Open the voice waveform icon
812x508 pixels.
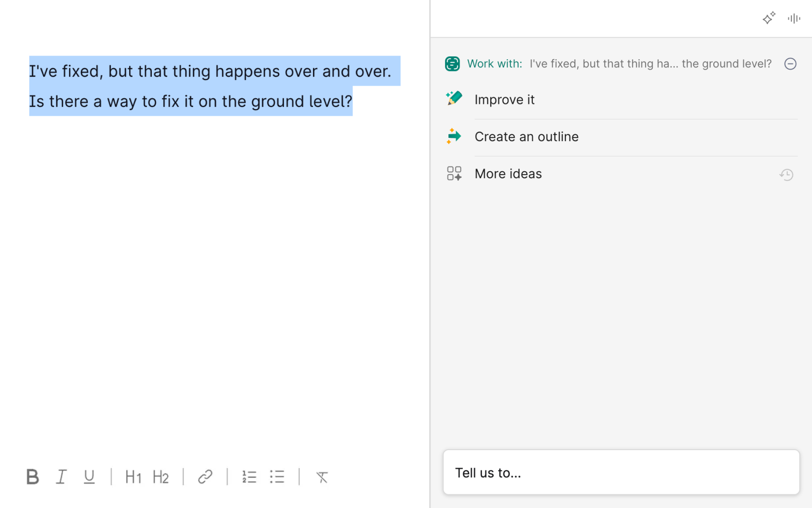(x=794, y=18)
